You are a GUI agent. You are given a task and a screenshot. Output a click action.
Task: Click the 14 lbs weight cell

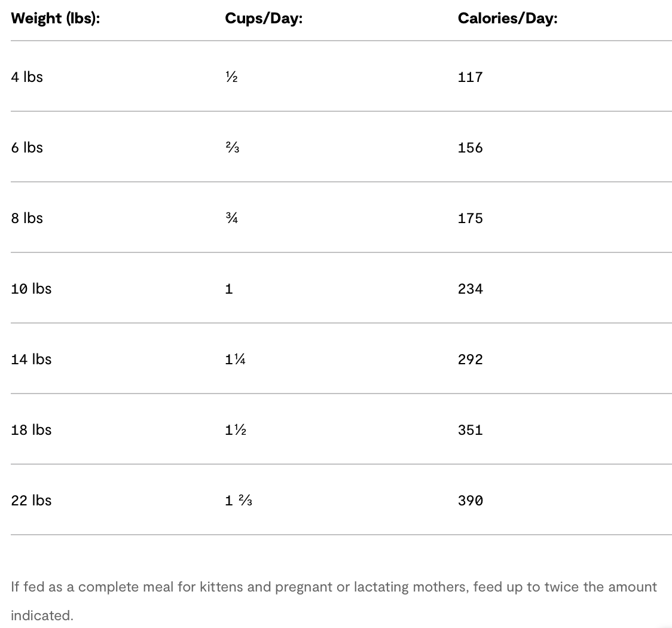31,359
